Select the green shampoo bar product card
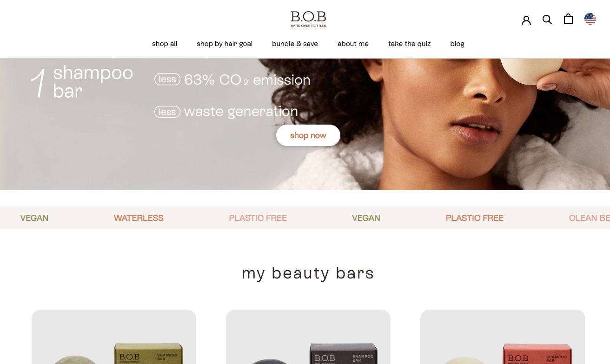The width and height of the screenshot is (610, 364). click(114, 337)
